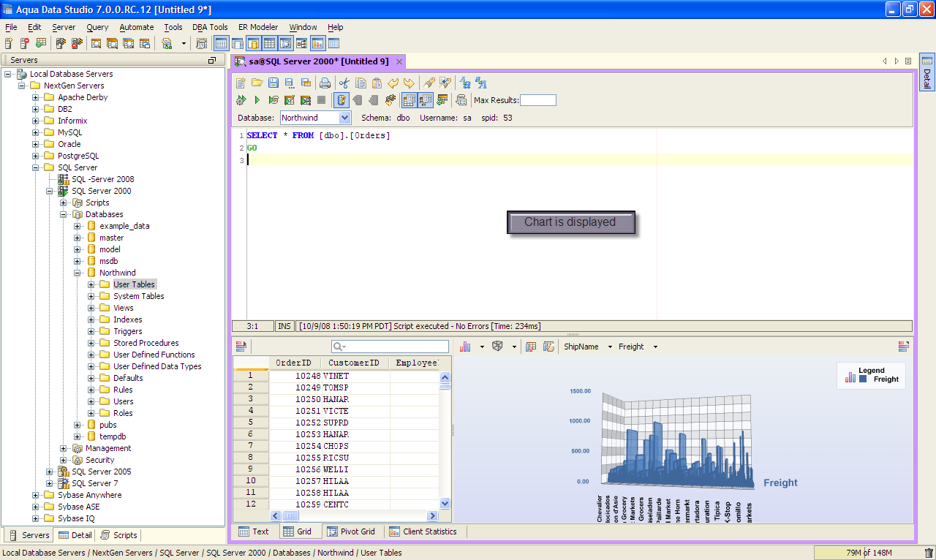The height and width of the screenshot is (560, 936).
Task: Click the Paste clipboard icon
Action: click(x=377, y=83)
